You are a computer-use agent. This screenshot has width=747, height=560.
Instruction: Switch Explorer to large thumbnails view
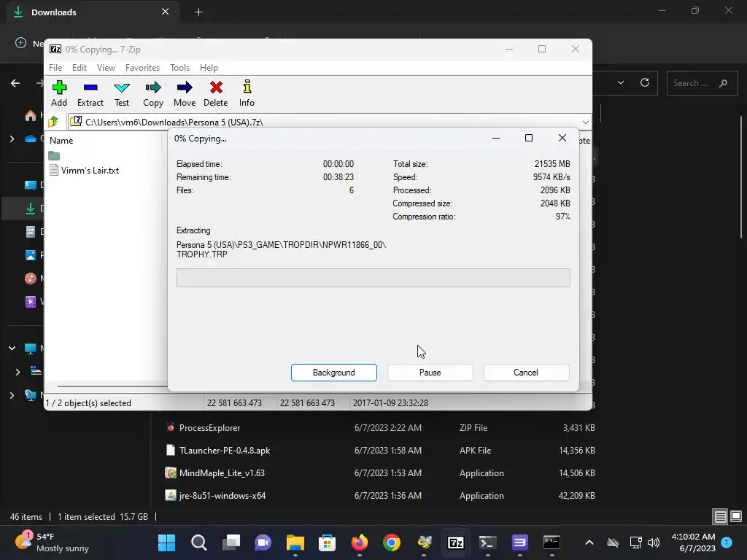point(736,516)
